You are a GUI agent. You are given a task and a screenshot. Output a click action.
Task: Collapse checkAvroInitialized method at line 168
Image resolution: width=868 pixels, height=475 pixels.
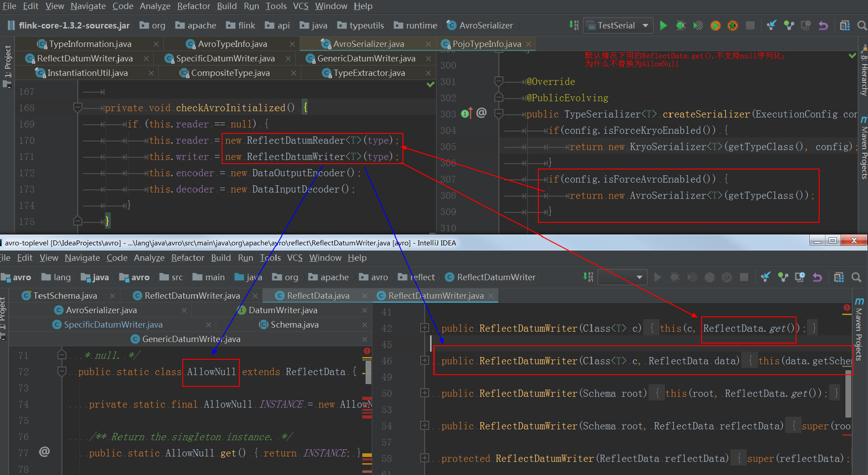click(77, 108)
